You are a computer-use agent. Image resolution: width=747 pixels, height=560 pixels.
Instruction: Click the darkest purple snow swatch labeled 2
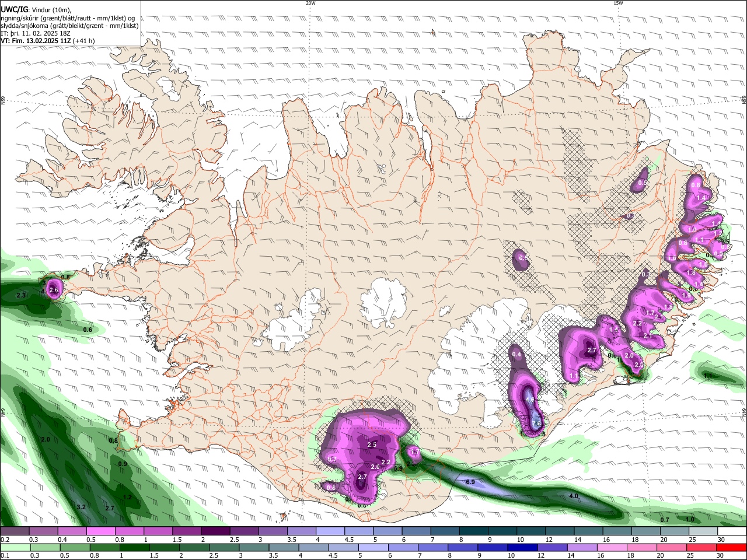tap(215, 531)
